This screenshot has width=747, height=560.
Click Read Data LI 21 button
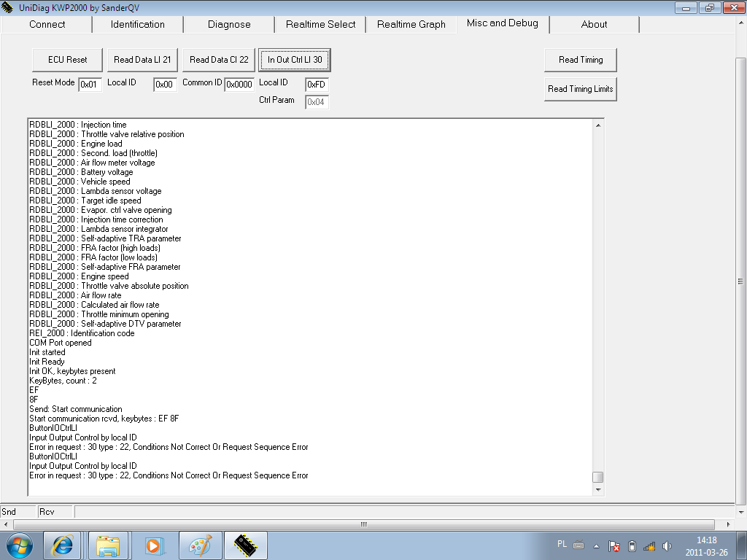point(142,60)
